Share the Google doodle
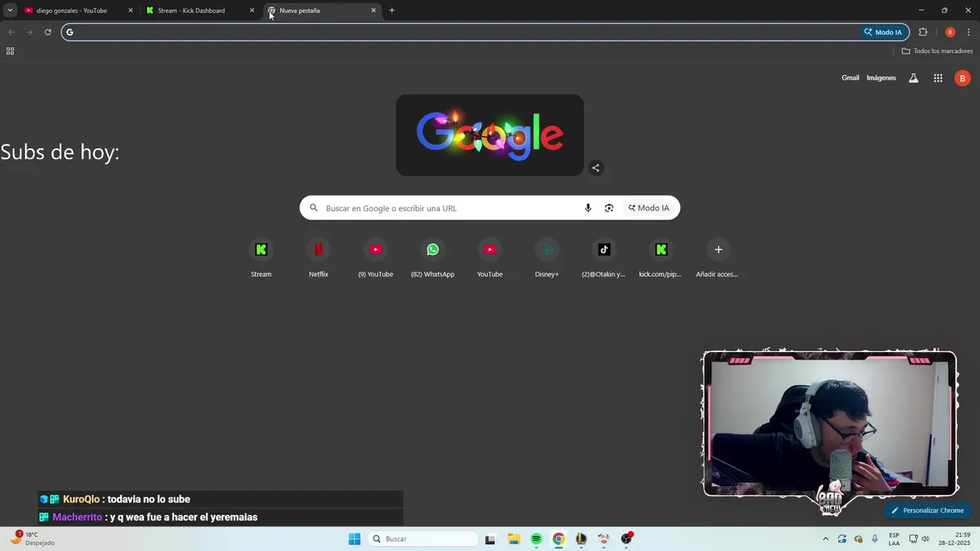The width and height of the screenshot is (980, 551). click(x=596, y=168)
